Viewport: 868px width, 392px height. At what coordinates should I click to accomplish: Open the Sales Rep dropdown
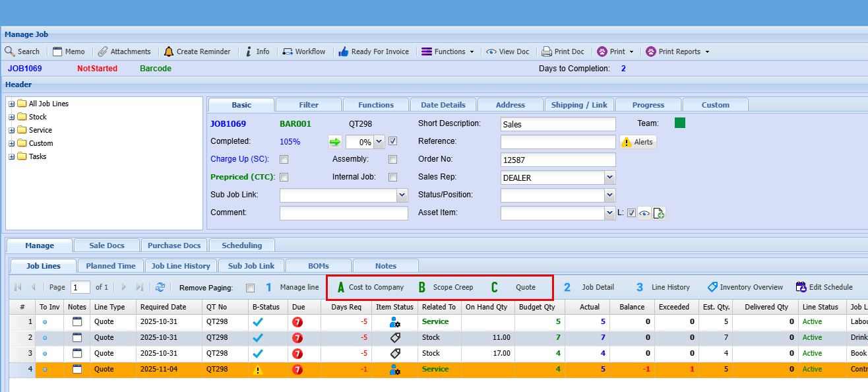[609, 178]
